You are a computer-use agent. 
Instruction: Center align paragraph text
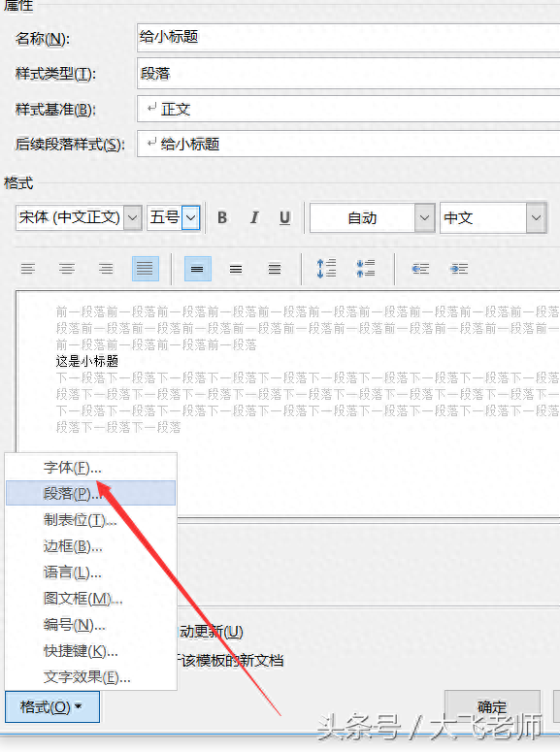click(x=67, y=269)
